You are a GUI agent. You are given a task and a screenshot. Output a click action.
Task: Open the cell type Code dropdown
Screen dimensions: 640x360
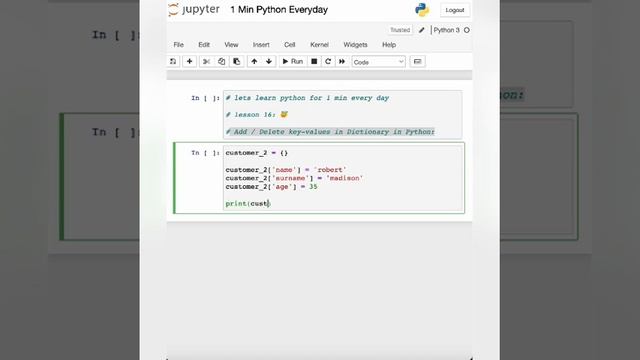[378, 62]
